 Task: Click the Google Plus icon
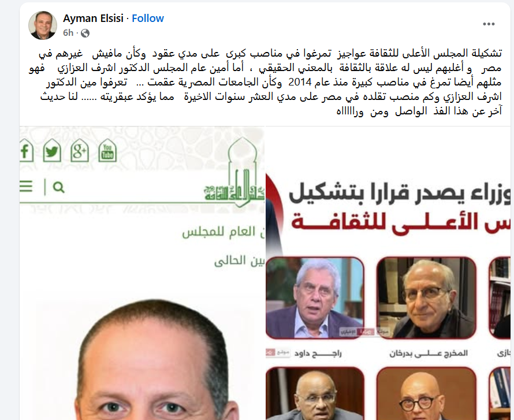[x=80, y=150]
